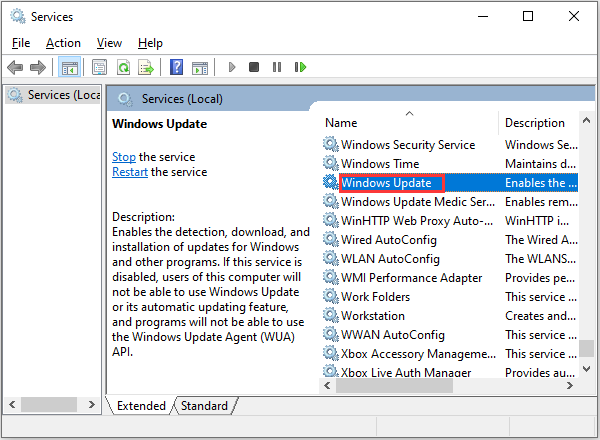The height and width of the screenshot is (440, 600).
Task: Click gear icon beside Windows Update Medic
Action: pyautogui.click(x=331, y=201)
